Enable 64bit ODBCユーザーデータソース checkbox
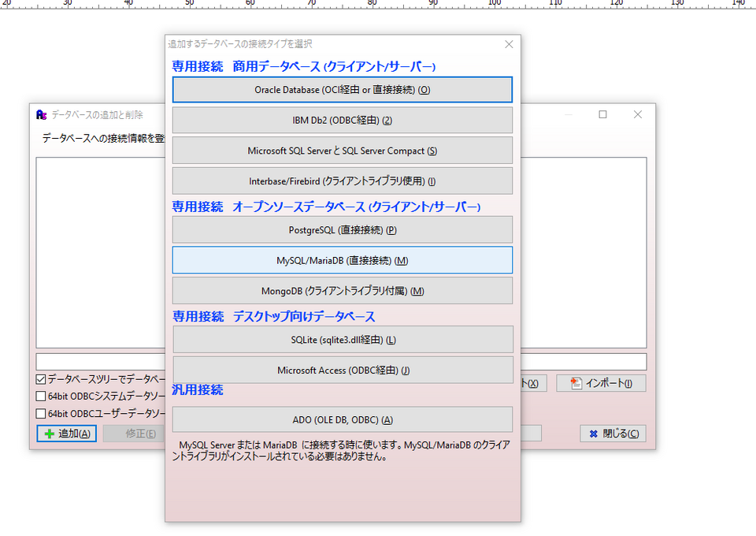Image resolution: width=756 pixels, height=536 pixels. (x=41, y=414)
